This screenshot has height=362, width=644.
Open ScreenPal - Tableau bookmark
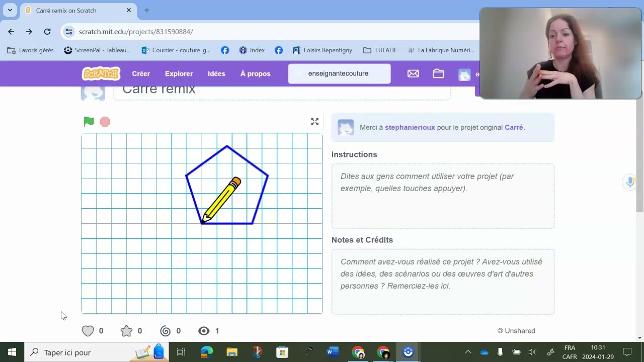[x=98, y=50]
